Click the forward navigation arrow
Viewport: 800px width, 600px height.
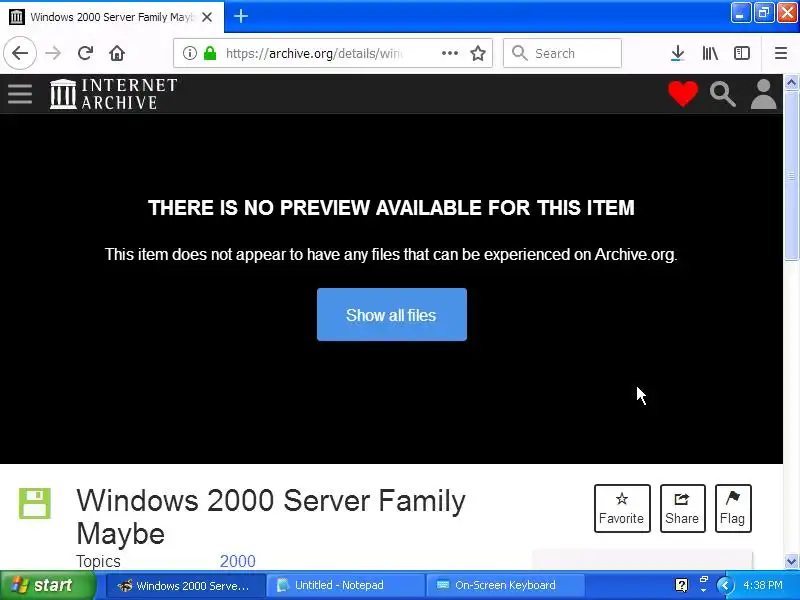53,53
